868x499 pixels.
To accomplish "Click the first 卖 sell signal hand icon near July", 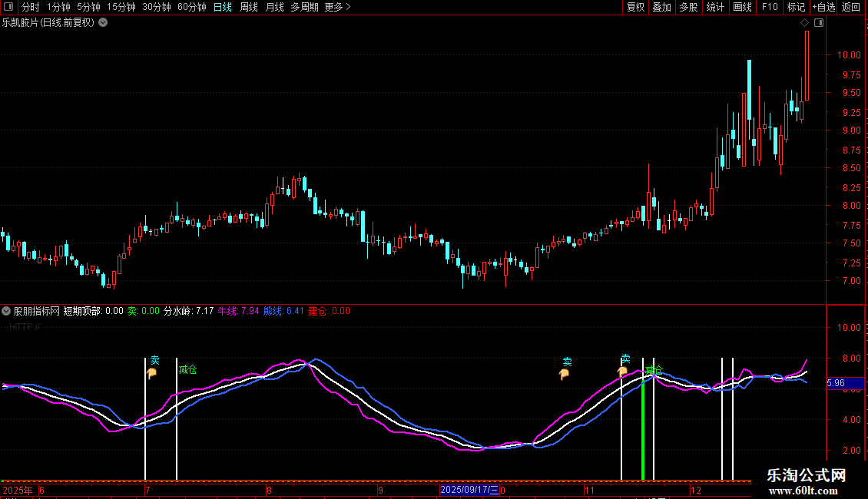I will click(x=151, y=374).
